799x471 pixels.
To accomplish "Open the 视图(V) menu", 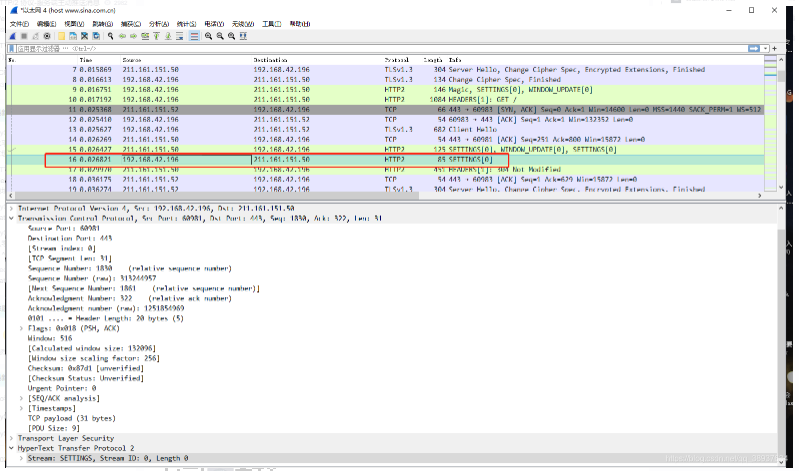I will click(x=74, y=24).
